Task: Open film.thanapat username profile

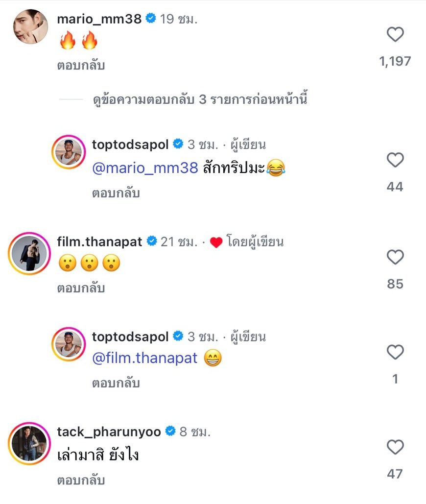Action: coord(99,241)
